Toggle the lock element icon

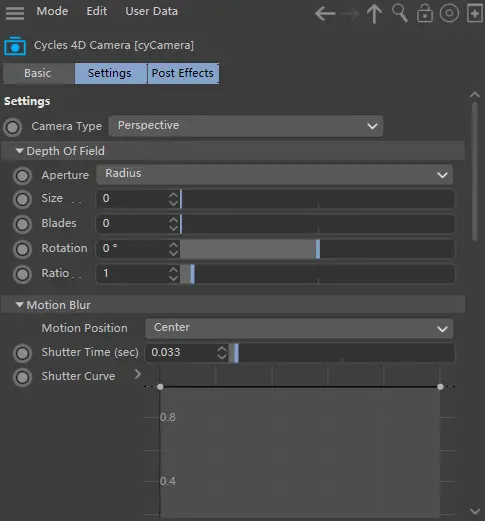click(425, 14)
